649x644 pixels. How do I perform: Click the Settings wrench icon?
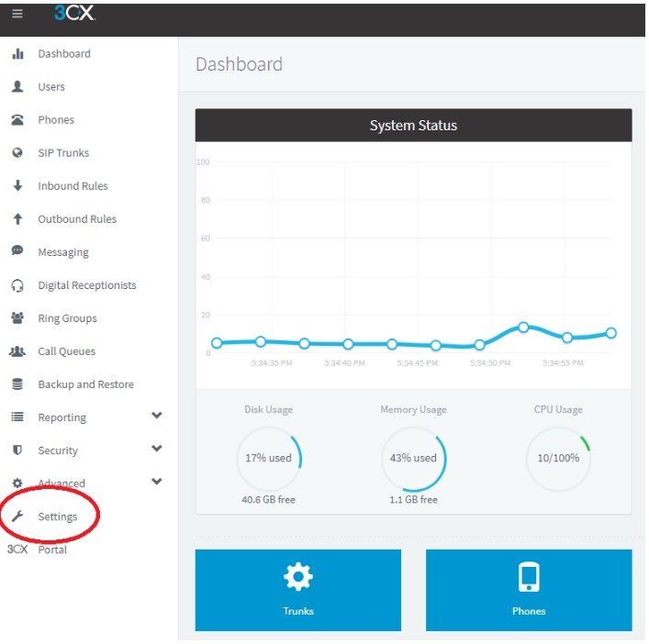pyautogui.click(x=17, y=516)
